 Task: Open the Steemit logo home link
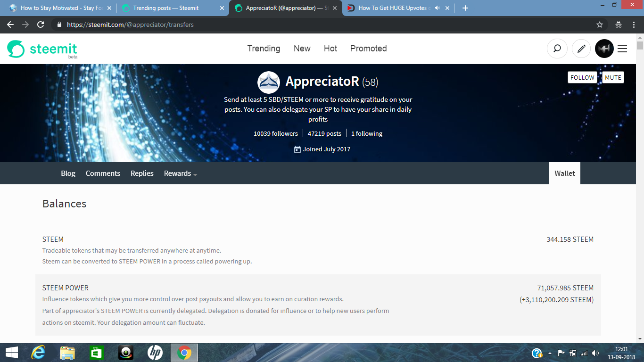click(x=42, y=49)
